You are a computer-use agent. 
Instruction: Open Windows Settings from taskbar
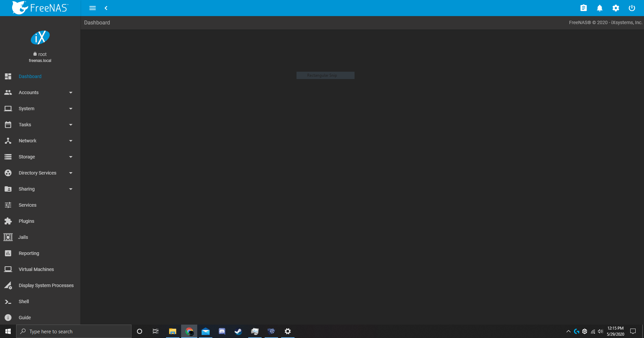(x=288, y=331)
